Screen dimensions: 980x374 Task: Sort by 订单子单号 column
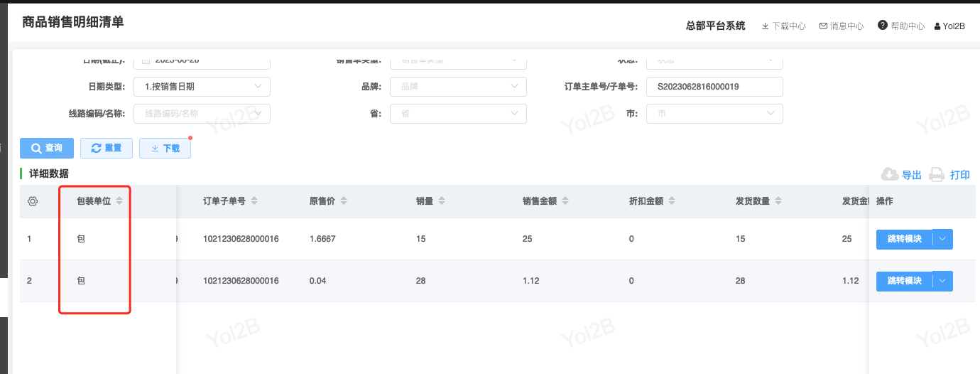(x=254, y=201)
